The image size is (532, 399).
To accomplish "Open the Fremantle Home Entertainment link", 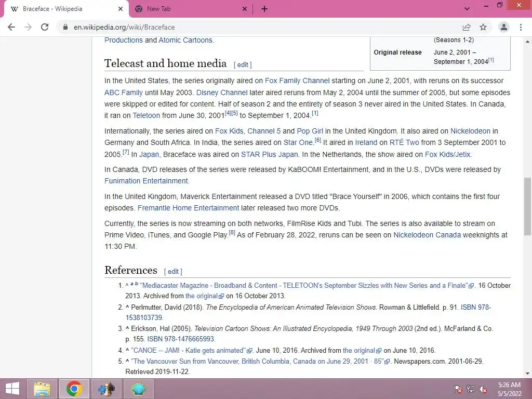I will click(188, 208).
